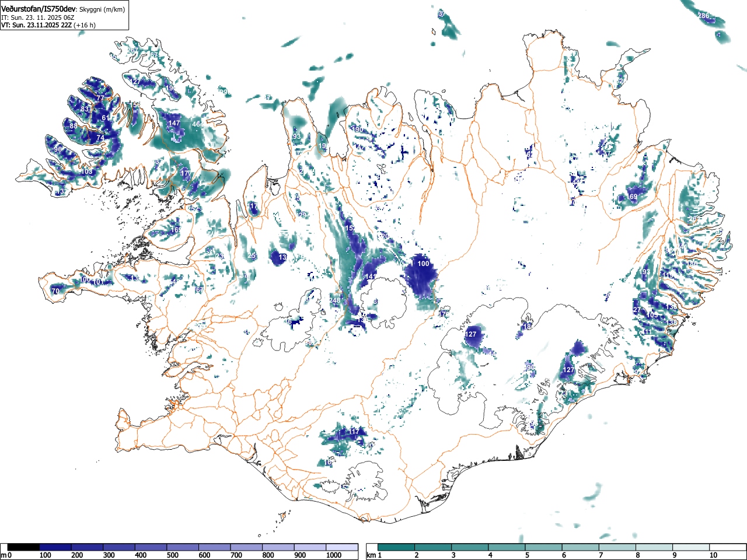Click the '96' value label in the Westfjords

58,149
